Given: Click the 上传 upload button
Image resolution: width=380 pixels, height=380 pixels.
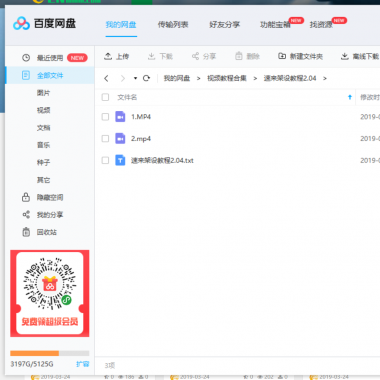Looking at the screenshot, I should pyautogui.click(x=116, y=56).
